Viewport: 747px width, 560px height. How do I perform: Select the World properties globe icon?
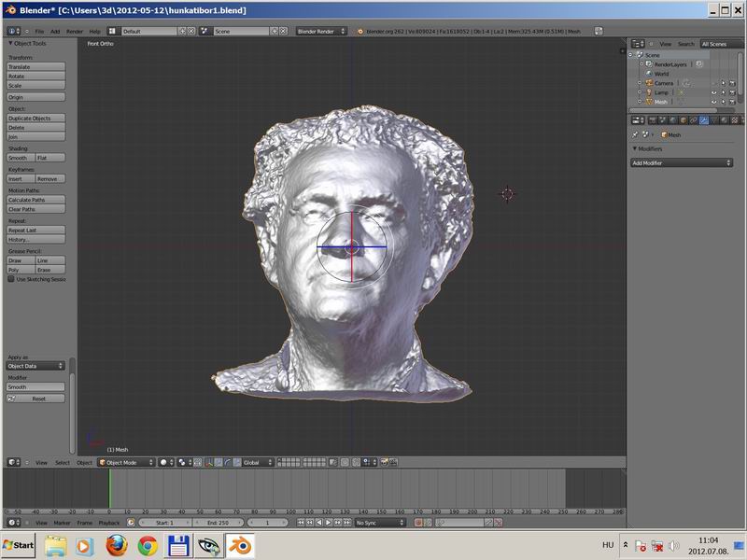671,119
